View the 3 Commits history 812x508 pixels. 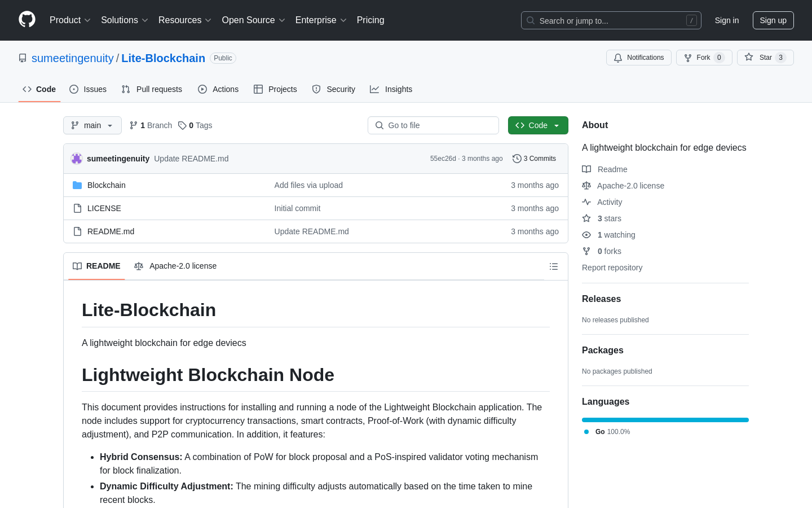click(534, 159)
